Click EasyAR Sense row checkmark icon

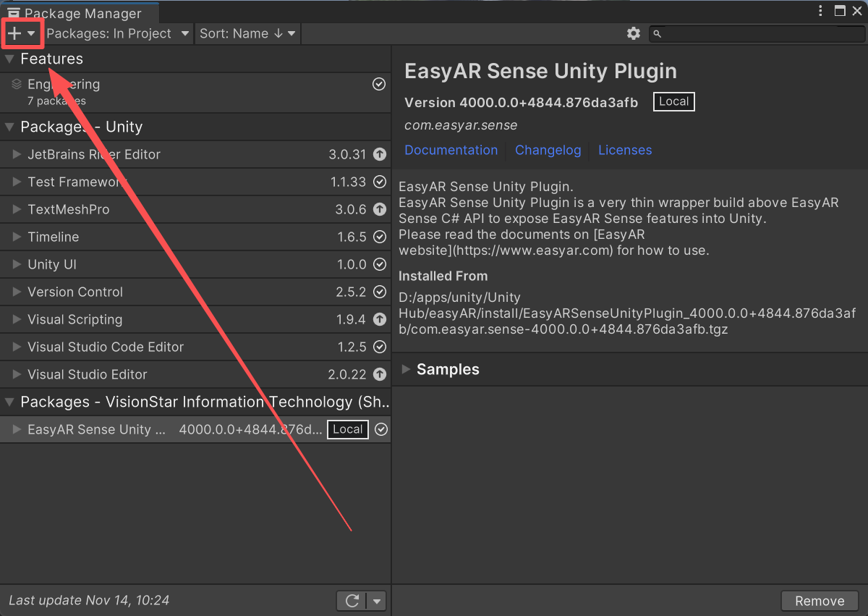[x=380, y=429]
